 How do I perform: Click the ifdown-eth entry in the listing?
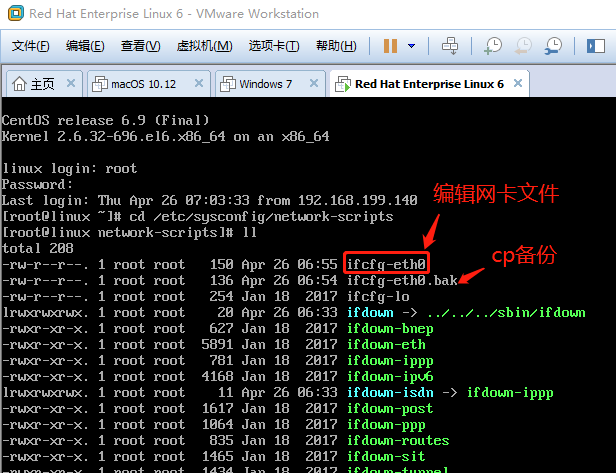(386, 345)
